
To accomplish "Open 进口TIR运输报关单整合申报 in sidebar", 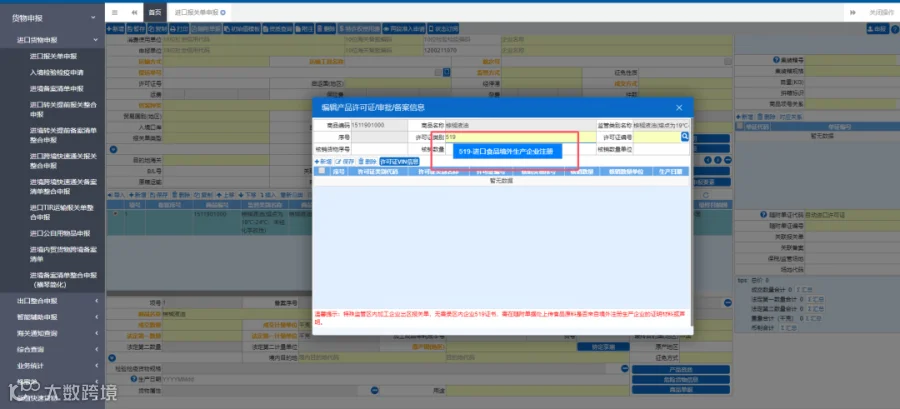I will pos(62,212).
